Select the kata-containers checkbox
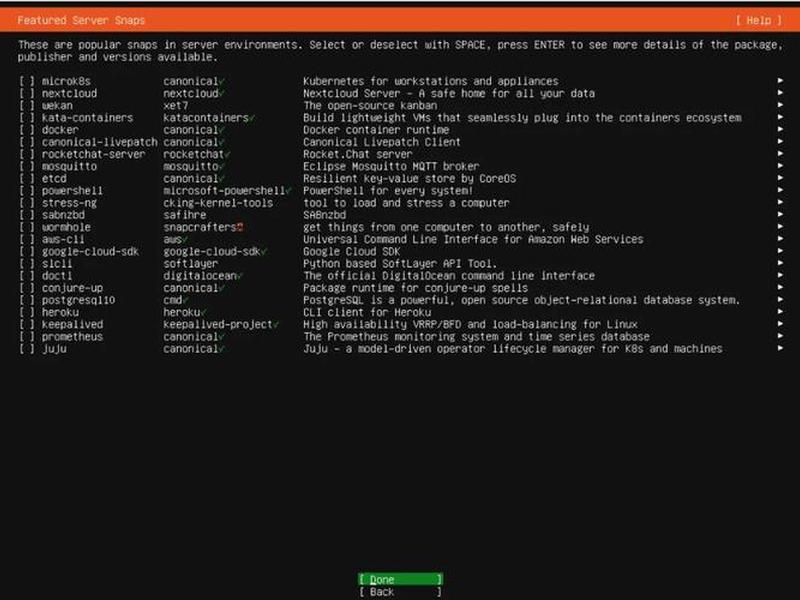The image size is (800, 600). click(x=27, y=118)
